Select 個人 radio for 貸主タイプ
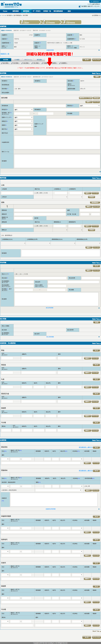101x644 pixels. coord(15,274)
